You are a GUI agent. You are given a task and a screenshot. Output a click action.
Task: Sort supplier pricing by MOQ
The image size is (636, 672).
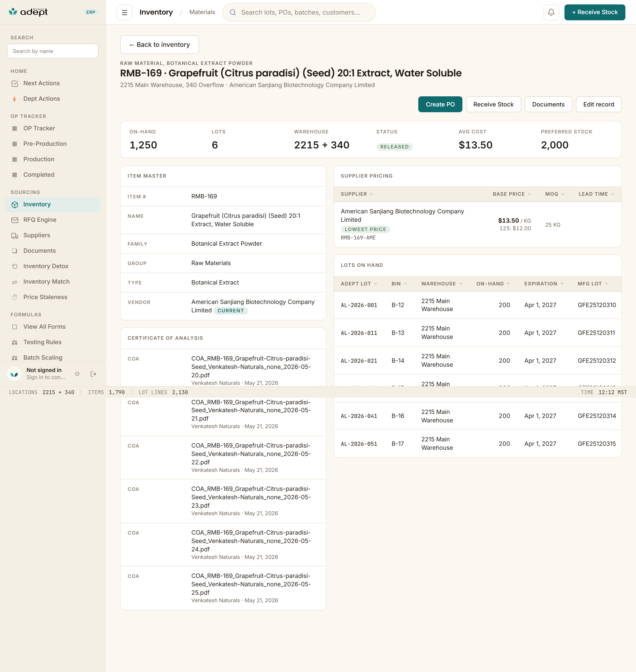555,194
